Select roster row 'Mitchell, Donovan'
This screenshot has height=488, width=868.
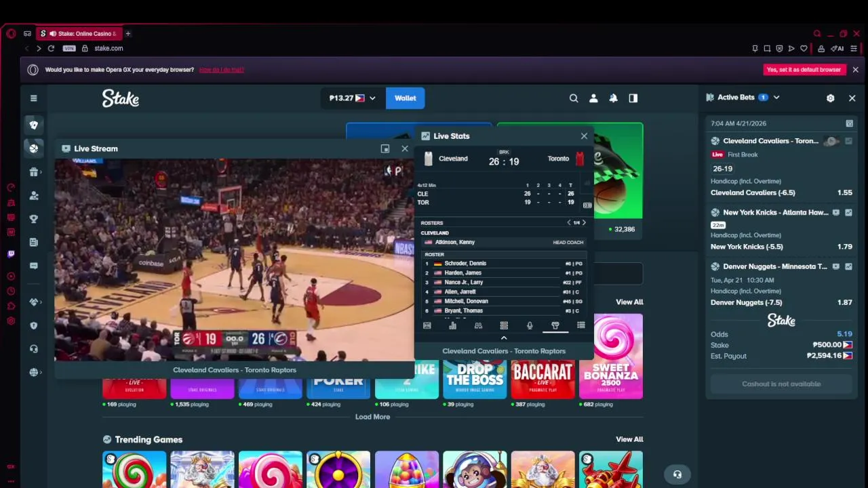[503, 301]
